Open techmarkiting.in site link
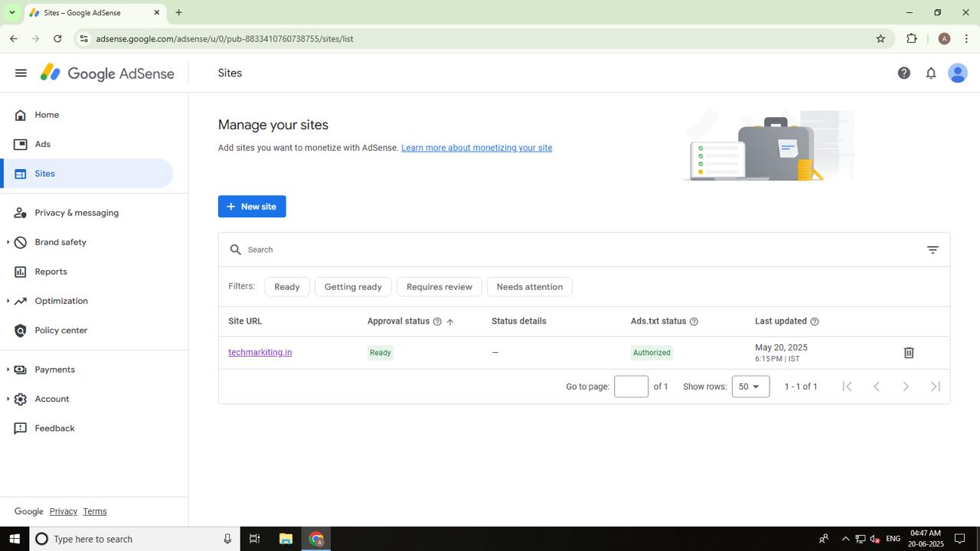Screen dimensions: 980x551 coord(260,353)
